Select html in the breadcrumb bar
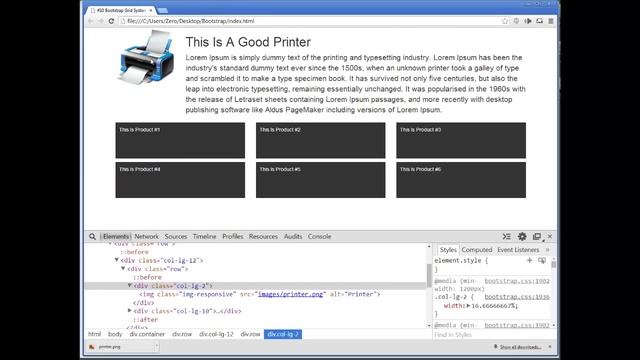 click(94, 334)
